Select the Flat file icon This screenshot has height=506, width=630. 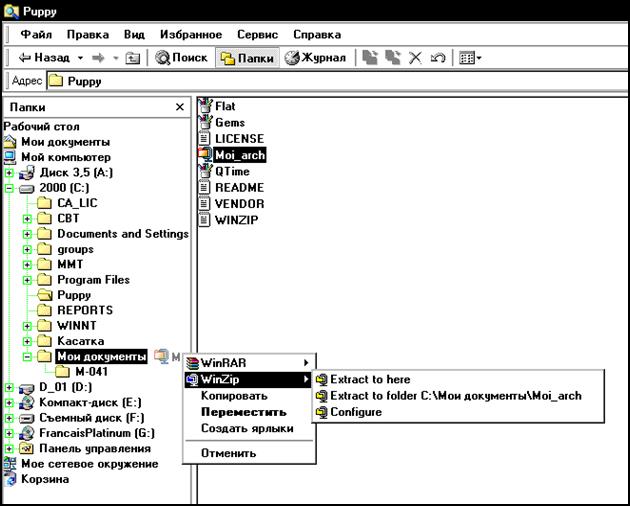pyautogui.click(x=205, y=106)
